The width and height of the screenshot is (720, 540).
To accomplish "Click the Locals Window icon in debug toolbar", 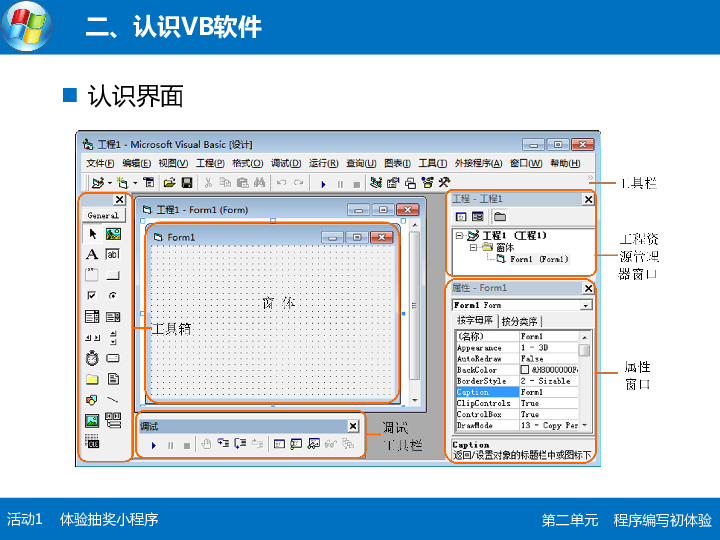I will tap(279, 444).
